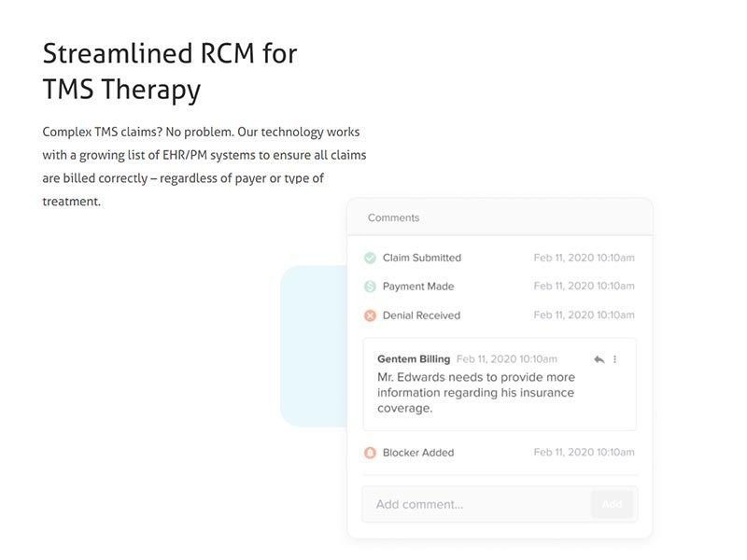Click the orange Blocker Added icon
Viewport: 747px width, 560px height.
click(x=370, y=453)
